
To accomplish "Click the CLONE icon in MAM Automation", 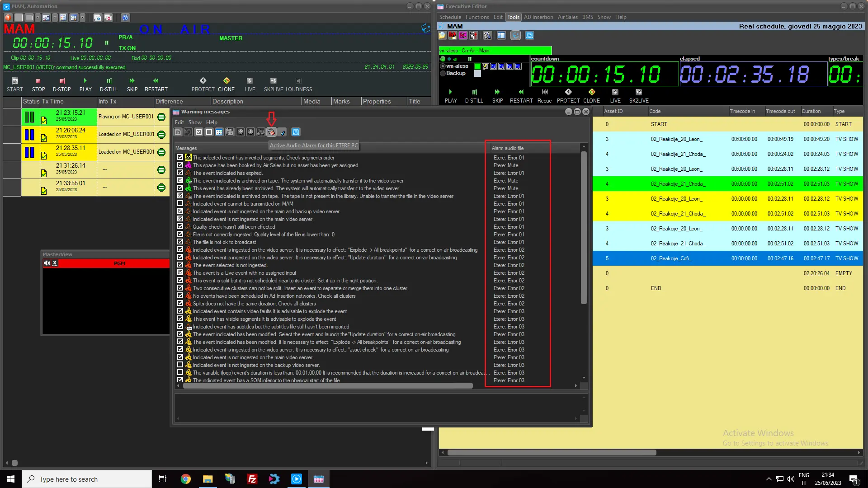I will point(226,81).
